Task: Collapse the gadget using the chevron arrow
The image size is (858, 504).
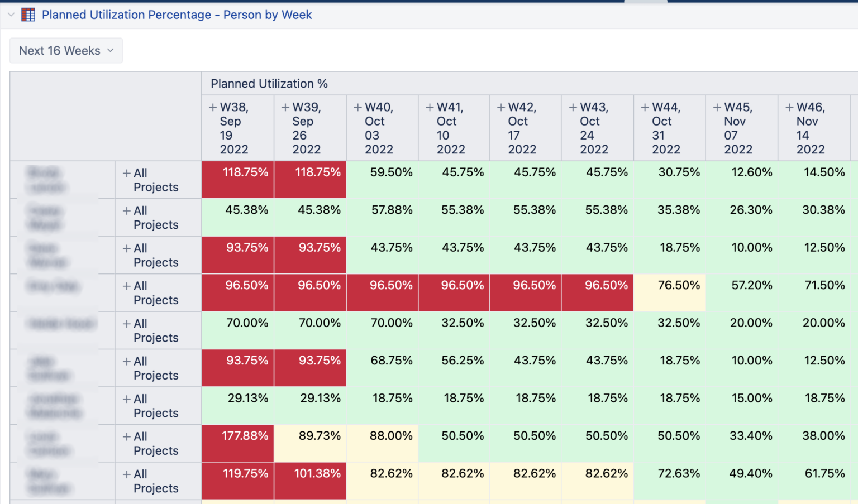Action: point(11,15)
